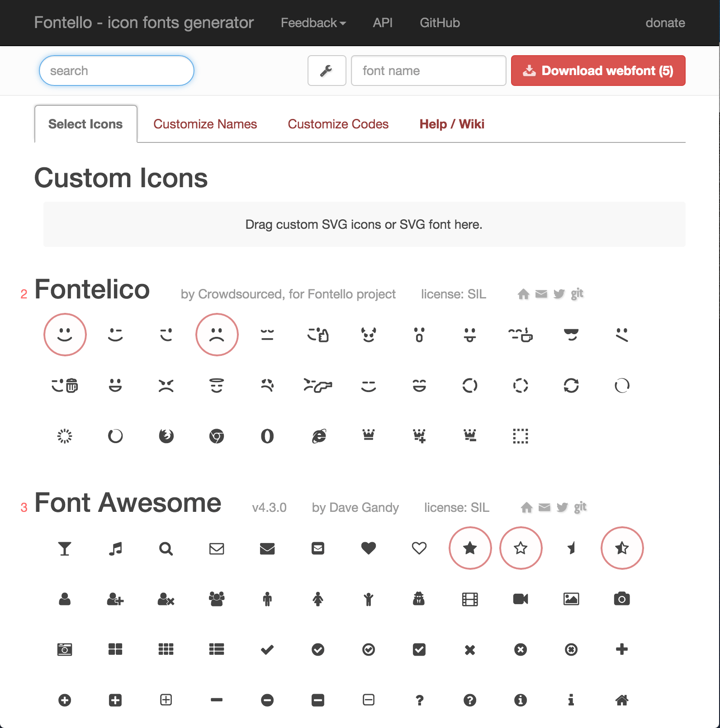The image size is (720, 728).
Task: Click the custom SVG drop area
Action: pos(364,224)
